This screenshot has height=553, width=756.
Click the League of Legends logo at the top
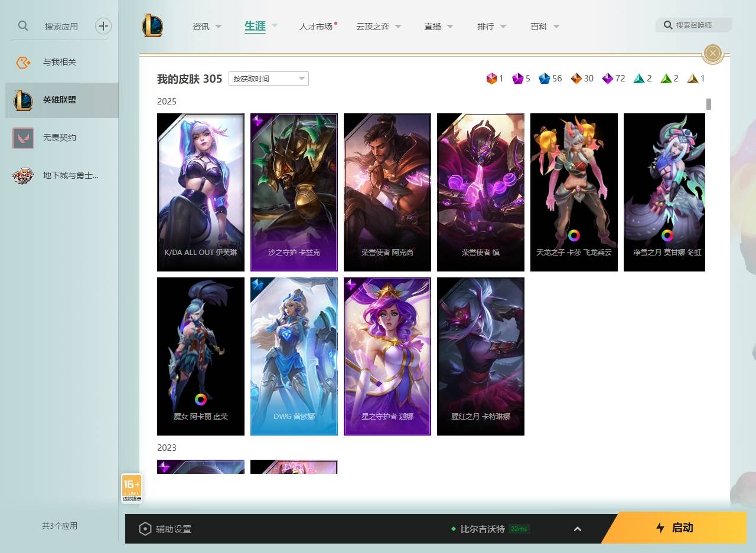(152, 25)
